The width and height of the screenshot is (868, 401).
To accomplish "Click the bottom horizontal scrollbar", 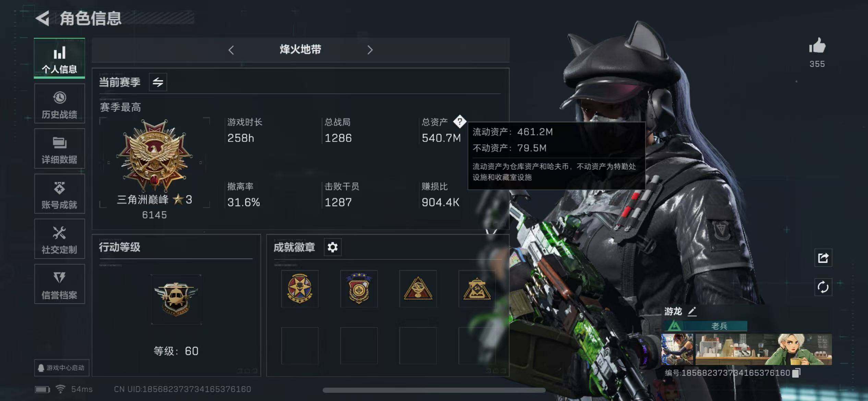I will coord(434,390).
